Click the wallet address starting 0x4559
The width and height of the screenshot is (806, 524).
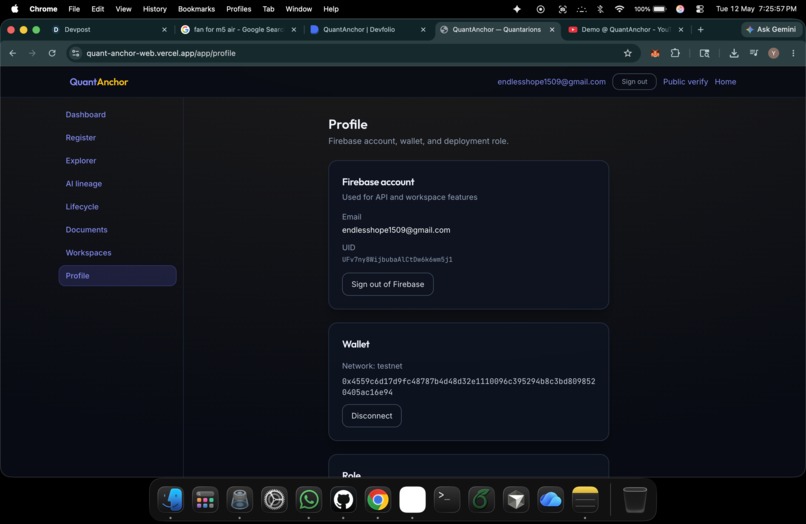[x=468, y=387]
